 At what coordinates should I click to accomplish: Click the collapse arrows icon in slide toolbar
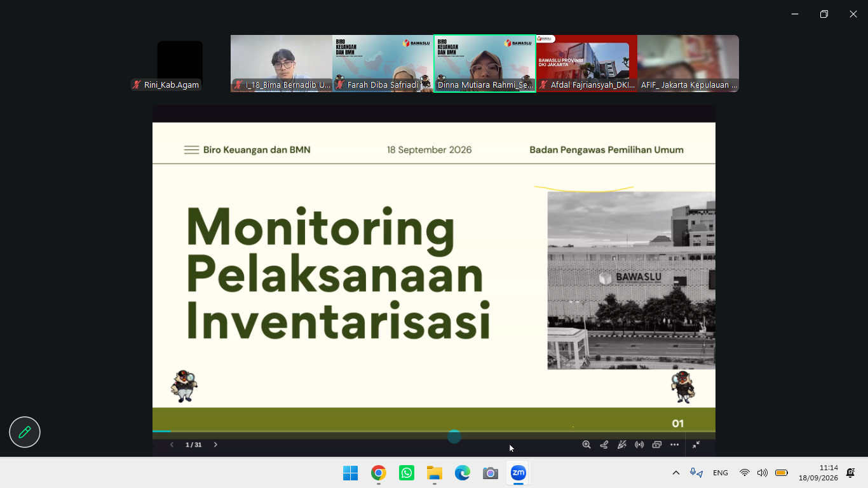click(x=696, y=445)
